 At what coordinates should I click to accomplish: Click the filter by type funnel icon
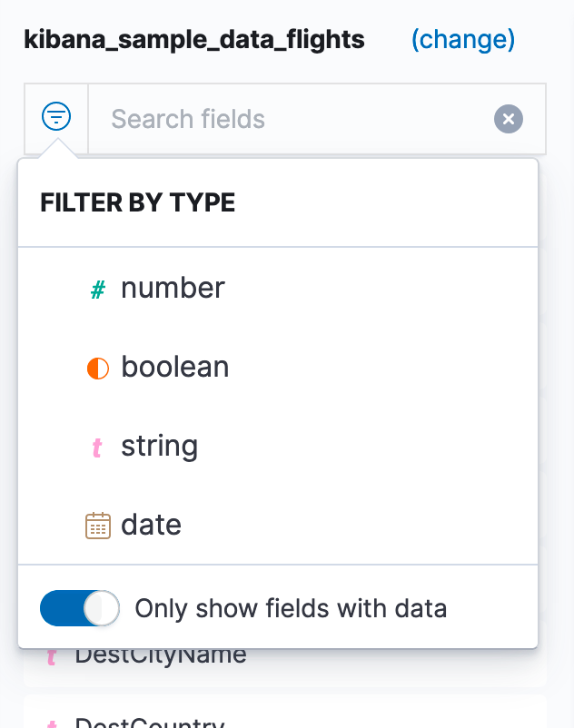coord(56,116)
